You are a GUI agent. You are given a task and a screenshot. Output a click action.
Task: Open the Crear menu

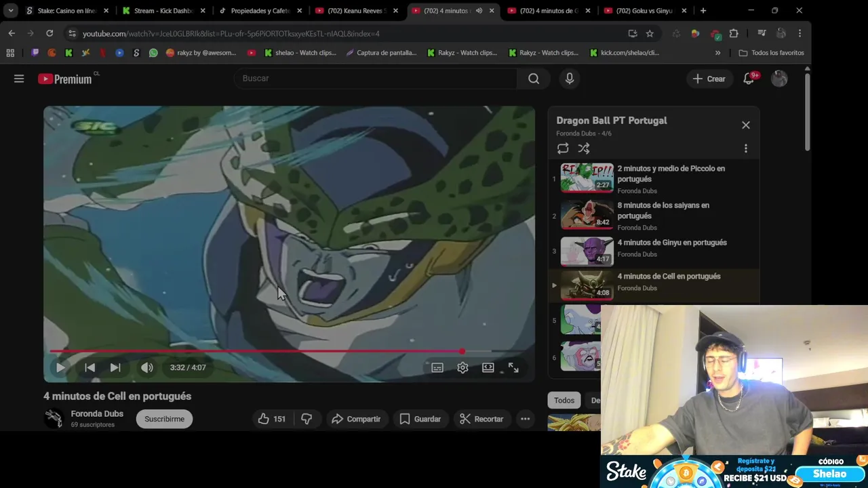tap(709, 79)
